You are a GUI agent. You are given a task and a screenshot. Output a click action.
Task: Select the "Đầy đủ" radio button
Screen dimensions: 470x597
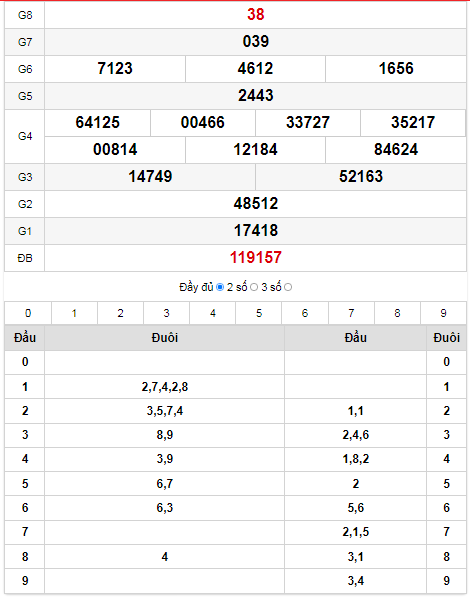pos(220,287)
